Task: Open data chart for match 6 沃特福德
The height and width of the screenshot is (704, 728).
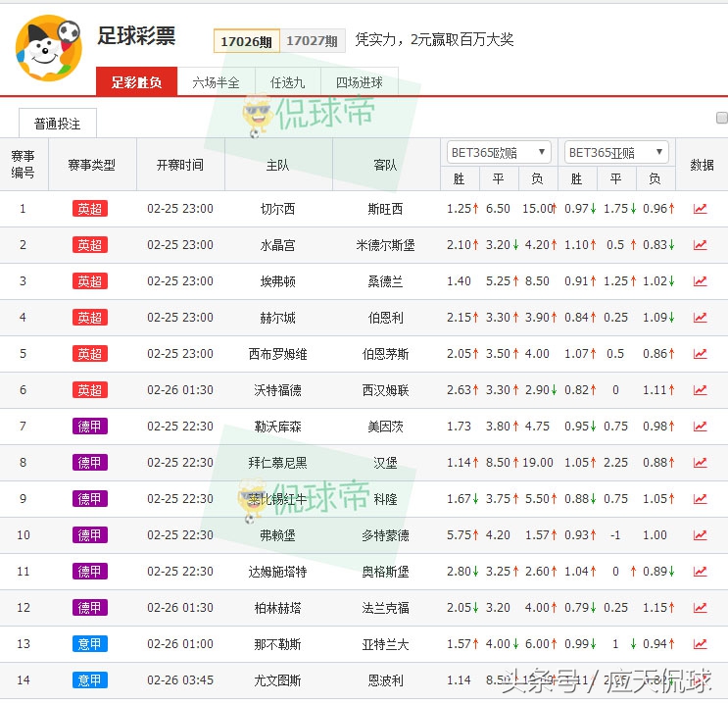Action: (x=700, y=390)
